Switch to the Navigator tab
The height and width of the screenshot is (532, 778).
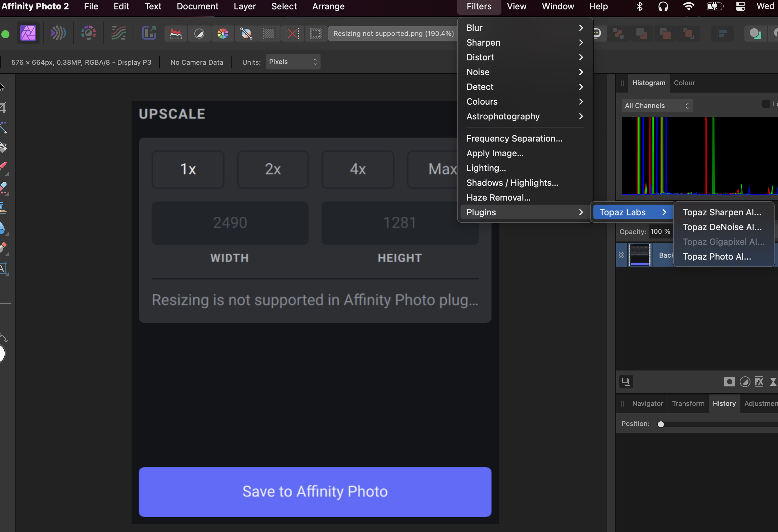[x=647, y=404]
